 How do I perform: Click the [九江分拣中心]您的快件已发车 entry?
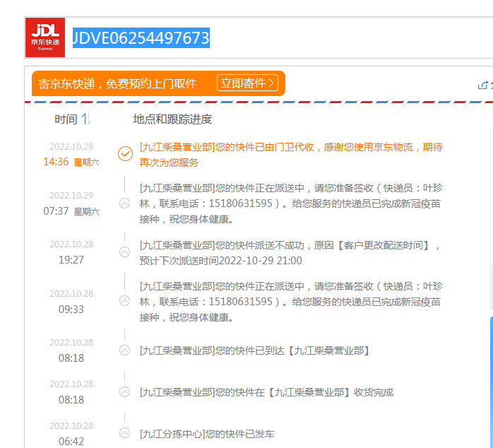pos(207,434)
